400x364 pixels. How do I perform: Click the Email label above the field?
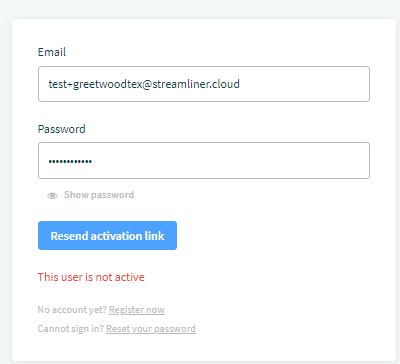click(x=52, y=52)
